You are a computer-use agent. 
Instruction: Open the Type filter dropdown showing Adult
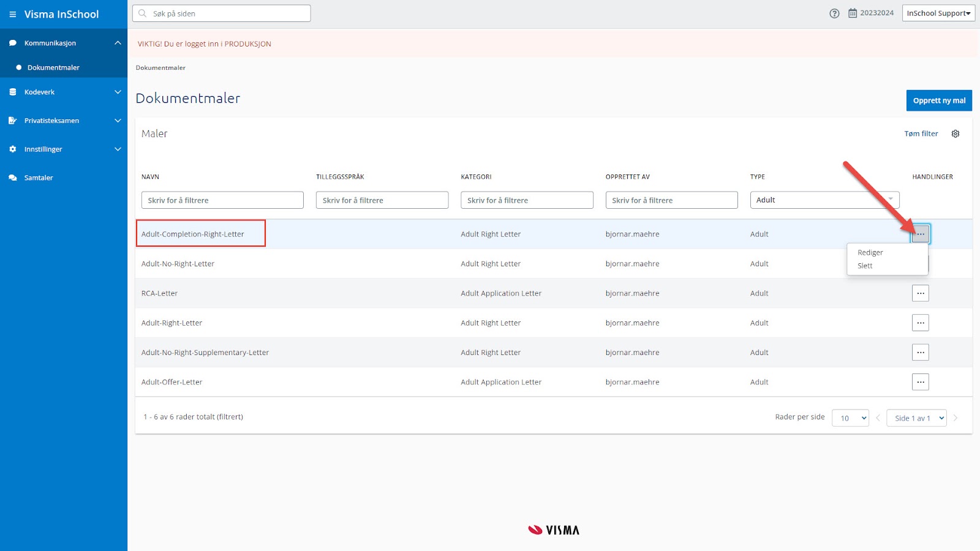[x=824, y=200]
